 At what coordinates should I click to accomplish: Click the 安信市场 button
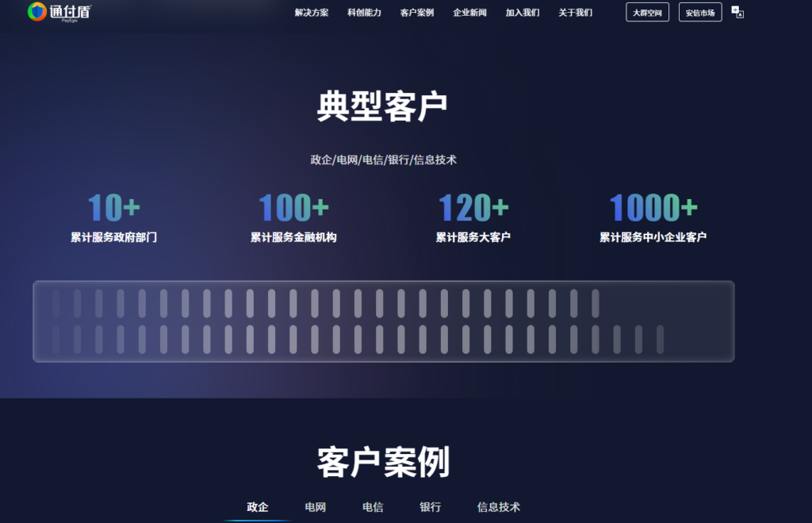tap(699, 12)
